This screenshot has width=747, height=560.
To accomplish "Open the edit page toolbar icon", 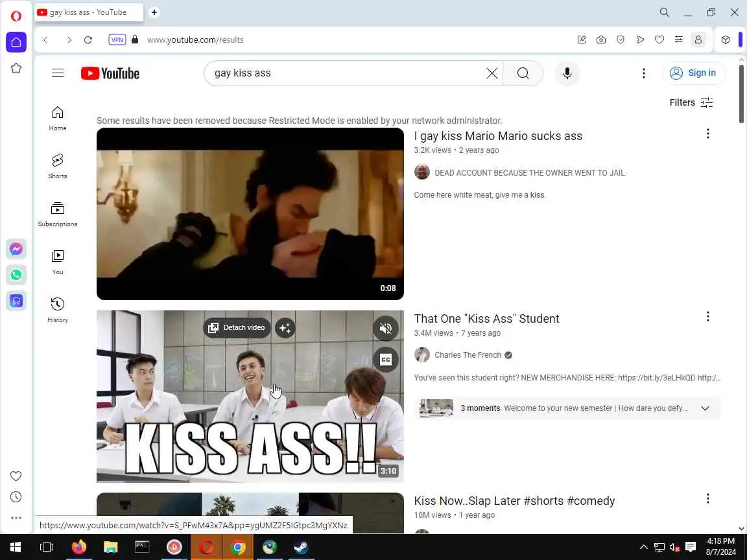I will click(x=581, y=40).
